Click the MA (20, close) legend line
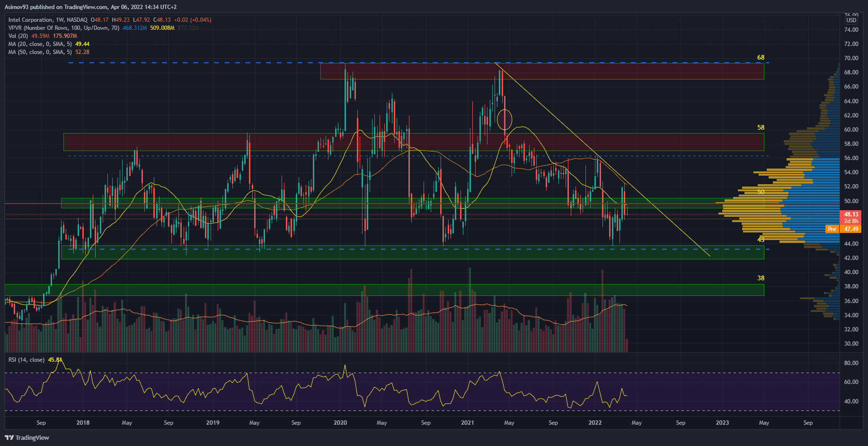This screenshot has height=446, width=868. pyautogui.click(x=40, y=44)
